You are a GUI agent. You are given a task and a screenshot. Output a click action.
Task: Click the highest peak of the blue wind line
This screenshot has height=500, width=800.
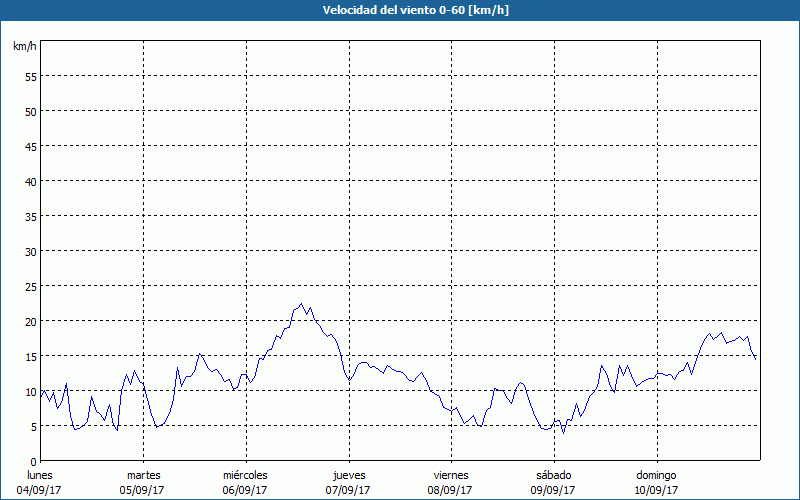(301, 304)
